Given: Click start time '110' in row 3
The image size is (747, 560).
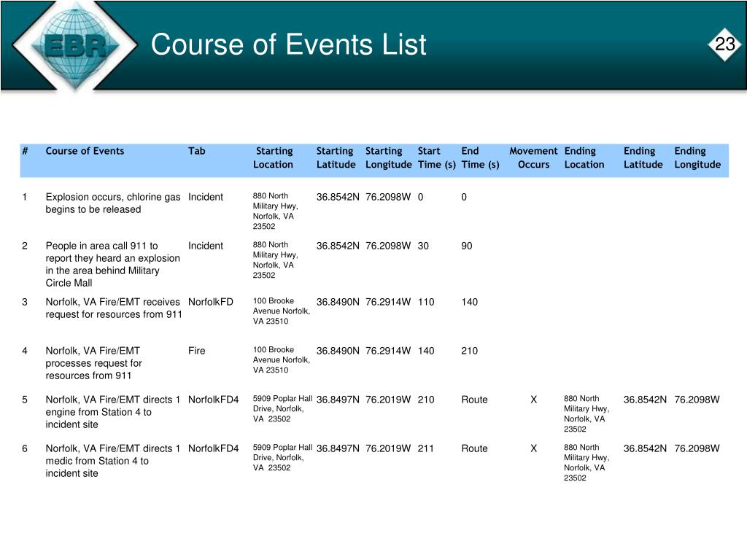Looking at the screenshot, I should [x=426, y=302].
